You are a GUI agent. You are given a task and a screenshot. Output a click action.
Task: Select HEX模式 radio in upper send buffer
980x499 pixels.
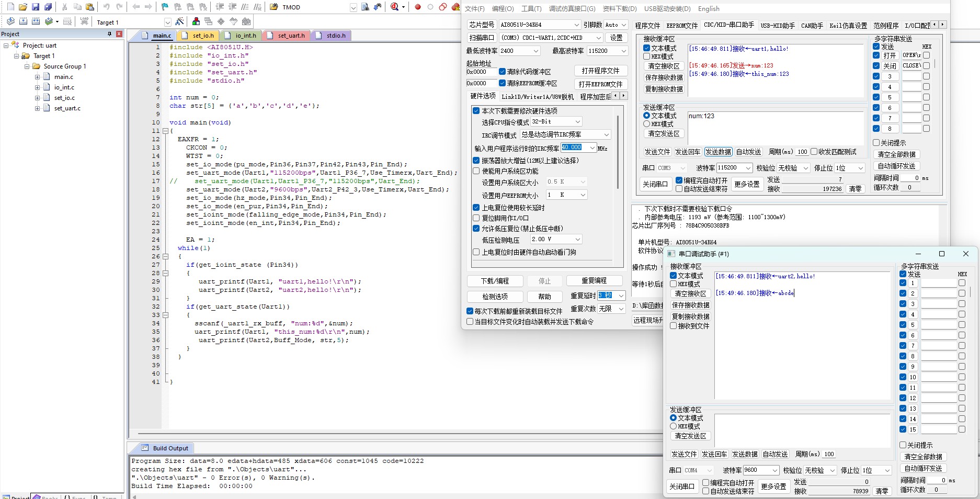click(x=647, y=124)
